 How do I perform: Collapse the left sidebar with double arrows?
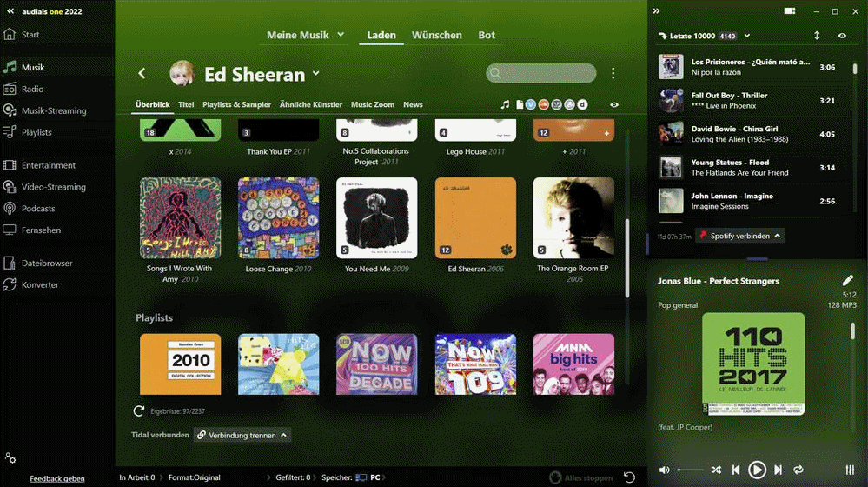pyautogui.click(x=10, y=11)
